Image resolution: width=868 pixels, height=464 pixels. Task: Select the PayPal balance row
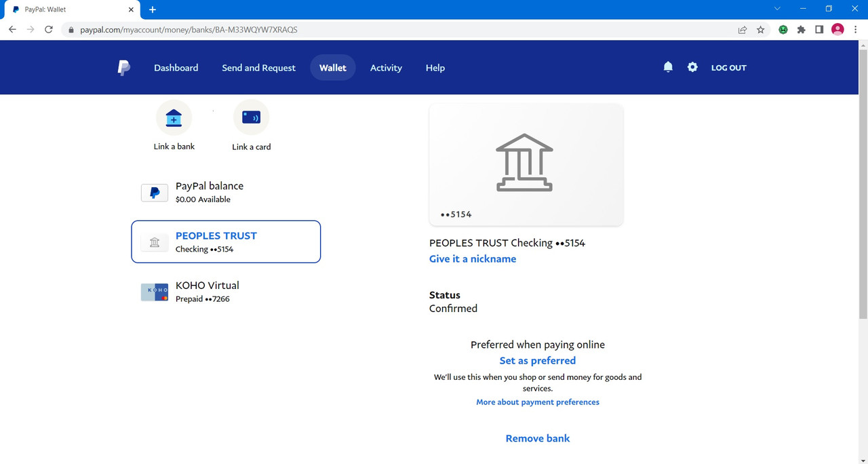pos(226,193)
